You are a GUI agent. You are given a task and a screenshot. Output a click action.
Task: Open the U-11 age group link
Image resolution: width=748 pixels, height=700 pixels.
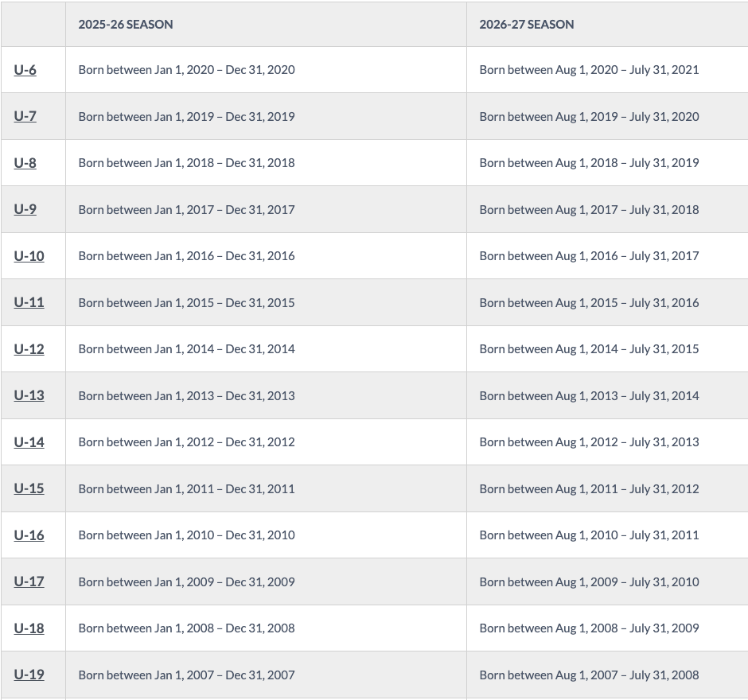(29, 302)
